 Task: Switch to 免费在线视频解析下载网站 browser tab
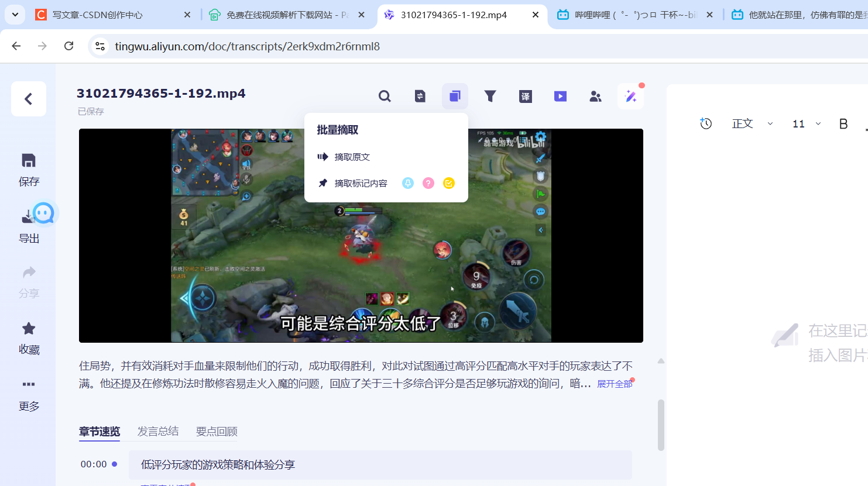287,15
